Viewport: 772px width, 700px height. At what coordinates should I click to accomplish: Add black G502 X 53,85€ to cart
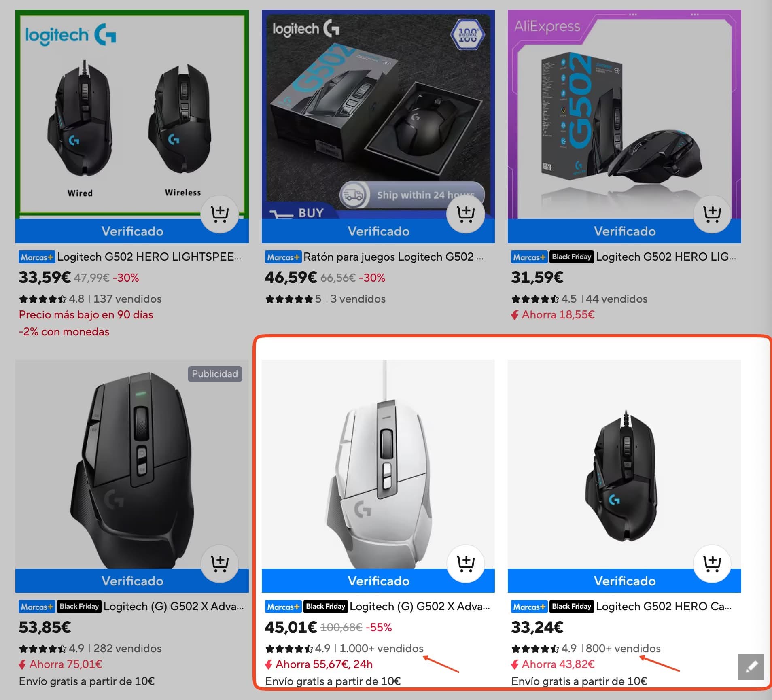point(220,564)
